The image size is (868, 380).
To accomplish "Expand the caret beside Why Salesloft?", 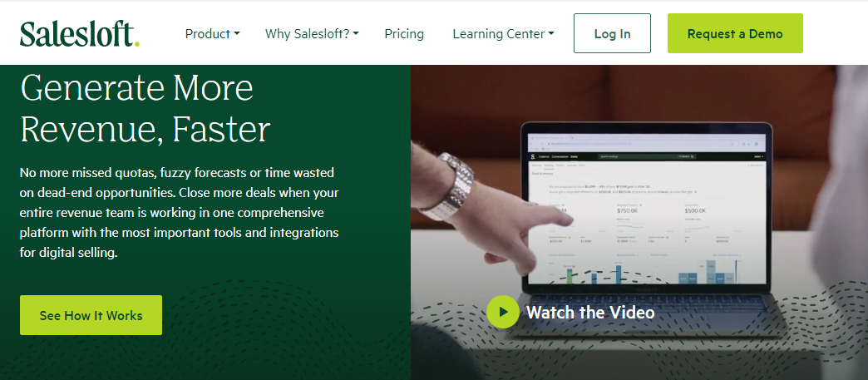I will tap(355, 34).
